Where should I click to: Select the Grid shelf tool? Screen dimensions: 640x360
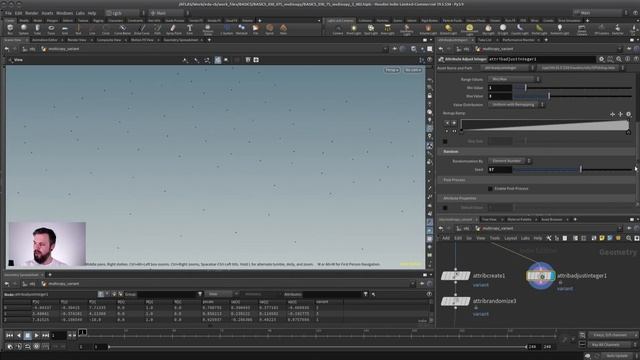point(64,29)
